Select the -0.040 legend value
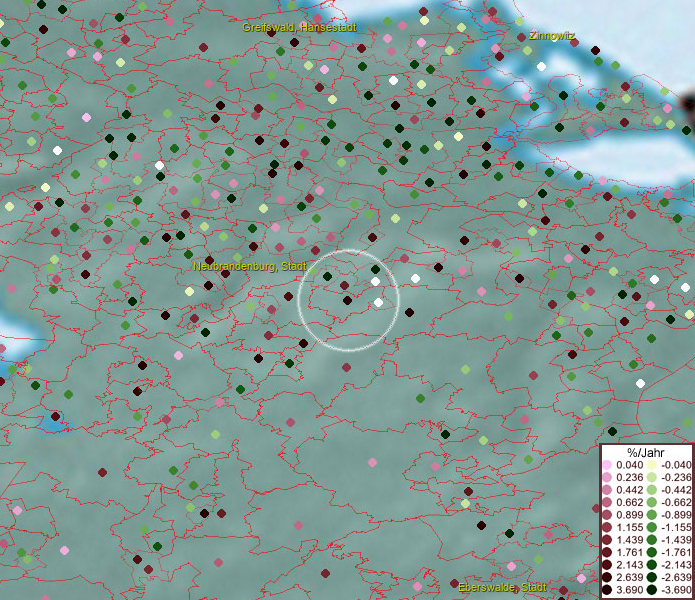The height and width of the screenshot is (600, 695). pyautogui.click(x=676, y=465)
